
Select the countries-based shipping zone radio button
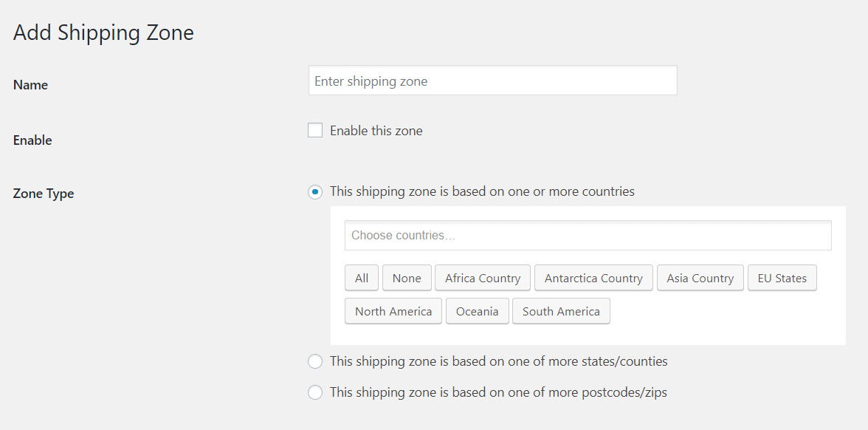tap(315, 191)
